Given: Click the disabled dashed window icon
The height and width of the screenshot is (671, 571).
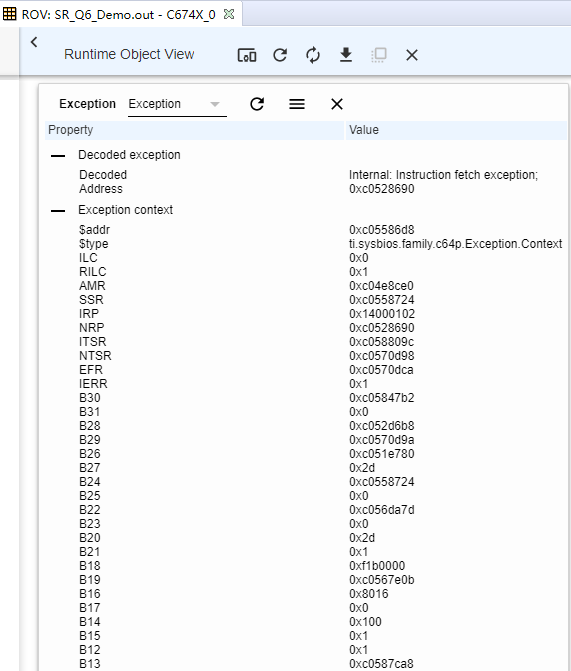Looking at the screenshot, I should [x=379, y=55].
